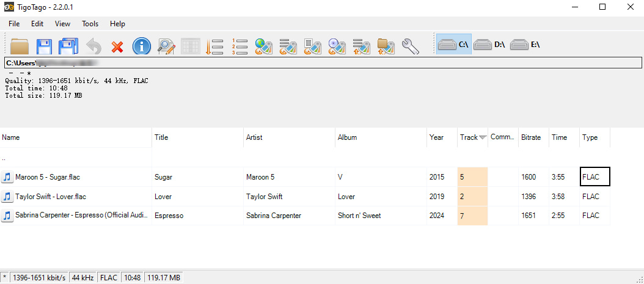Click the sort list down-arrow icon
The height and width of the screenshot is (284, 644).
tap(214, 46)
